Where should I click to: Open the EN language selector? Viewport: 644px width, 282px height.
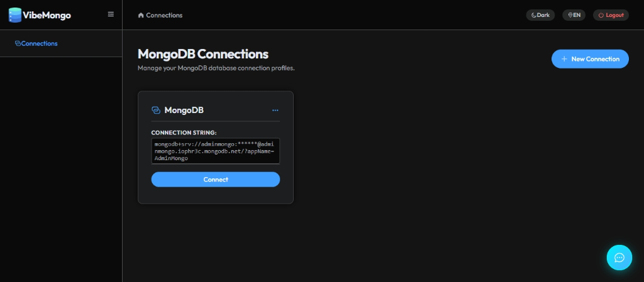click(574, 15)
